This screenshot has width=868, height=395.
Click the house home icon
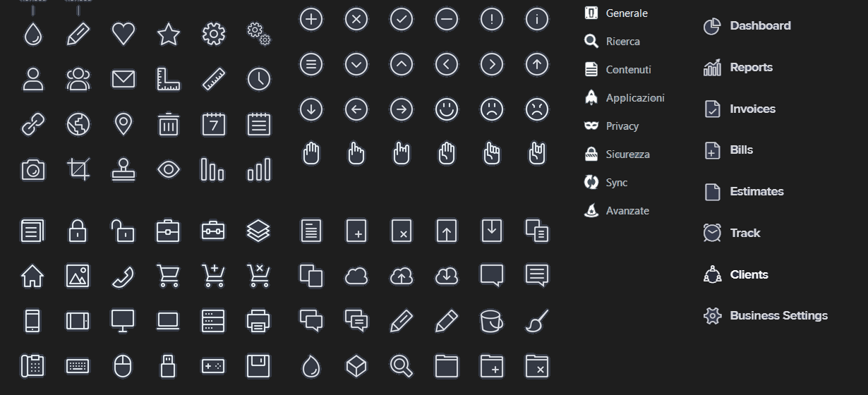33,276
